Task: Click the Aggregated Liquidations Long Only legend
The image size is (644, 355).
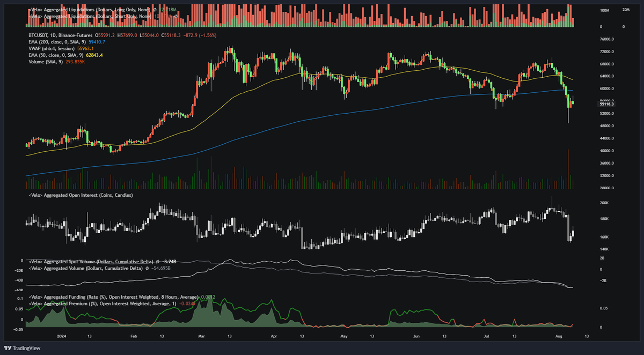Action: 90,9
